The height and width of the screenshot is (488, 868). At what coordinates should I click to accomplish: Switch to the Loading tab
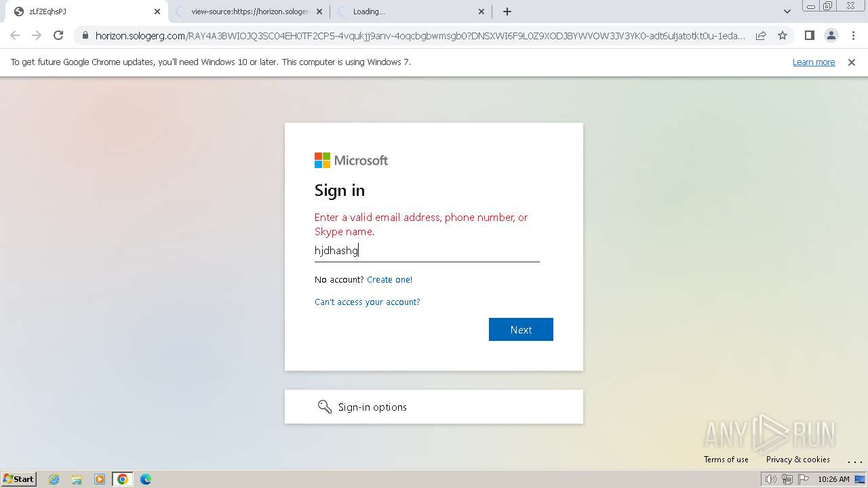[411, 12]
